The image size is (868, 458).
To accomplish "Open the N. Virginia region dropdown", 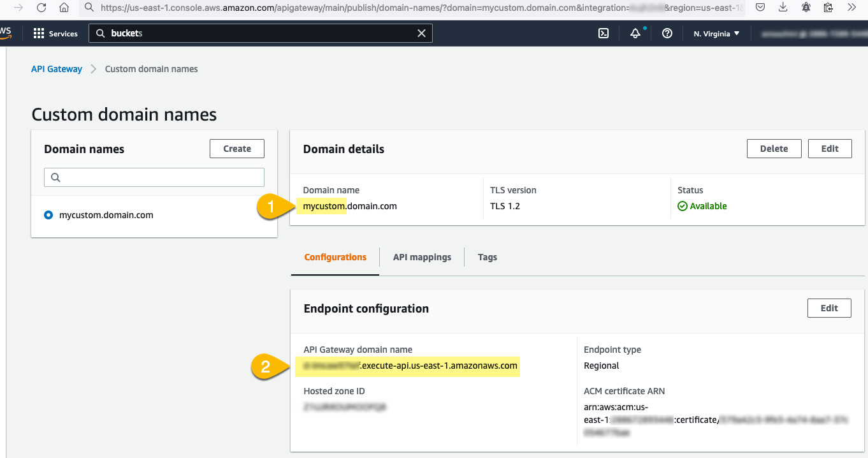I will click(x=716, y=33).
